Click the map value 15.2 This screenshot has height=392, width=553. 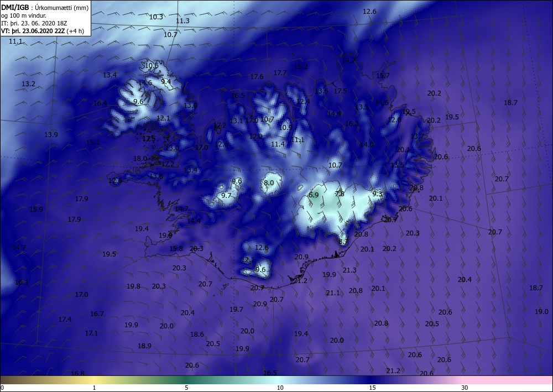(301, 67)
